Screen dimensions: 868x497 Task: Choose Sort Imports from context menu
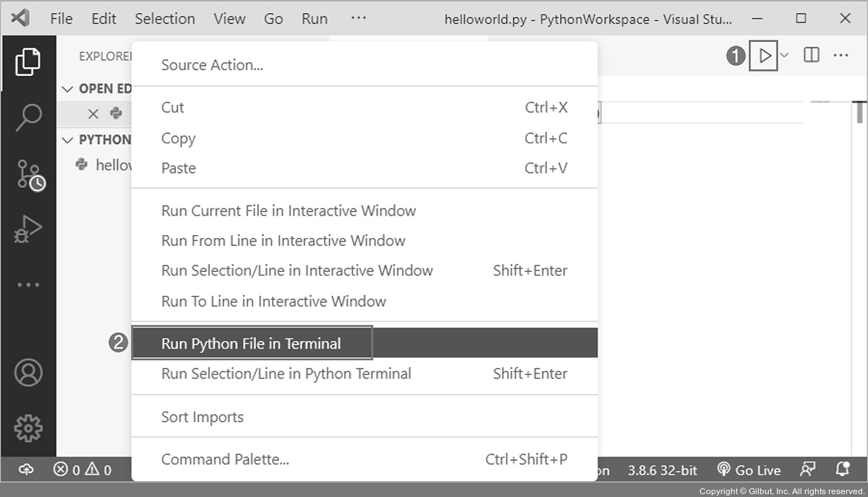pyautogui.click(x=203, y=417)
